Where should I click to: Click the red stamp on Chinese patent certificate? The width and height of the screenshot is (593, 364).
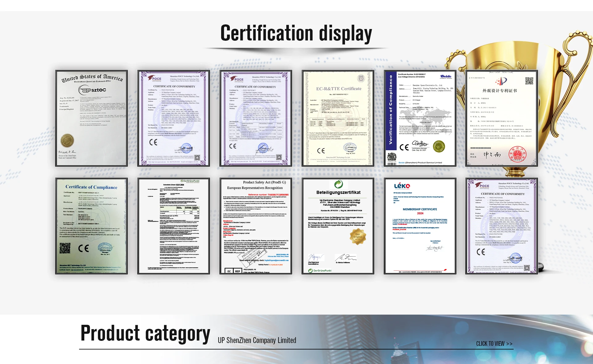tap(517, 154)
